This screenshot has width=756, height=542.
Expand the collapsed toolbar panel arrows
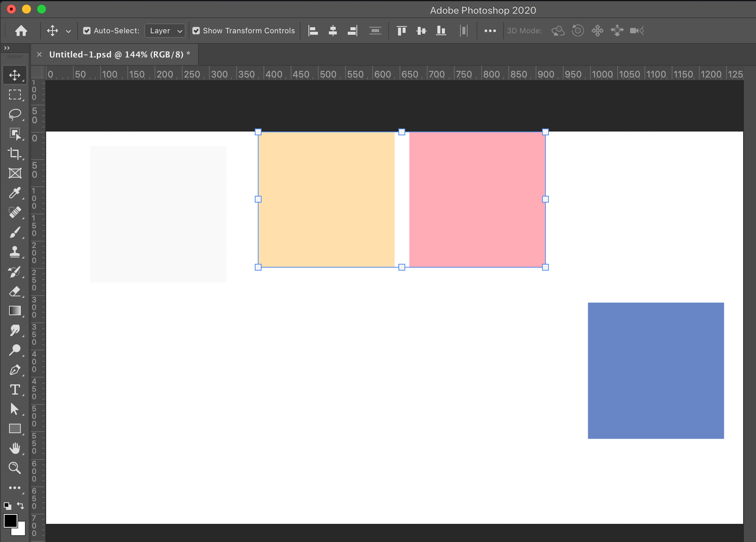tap(7, 48)
